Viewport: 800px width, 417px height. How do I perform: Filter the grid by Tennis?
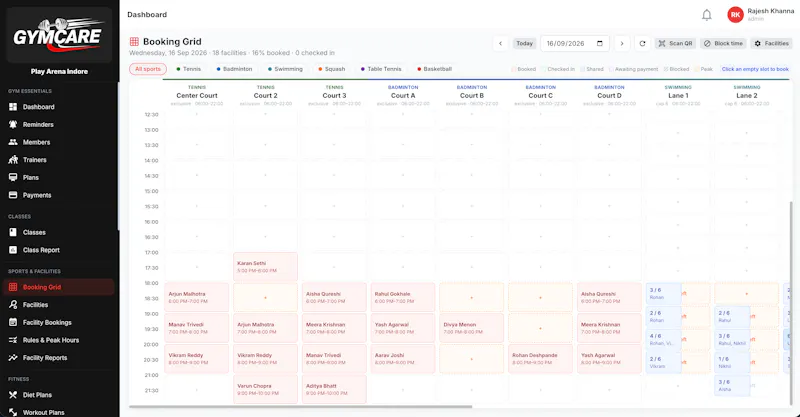pyautogui.click(x=189, y=69)
